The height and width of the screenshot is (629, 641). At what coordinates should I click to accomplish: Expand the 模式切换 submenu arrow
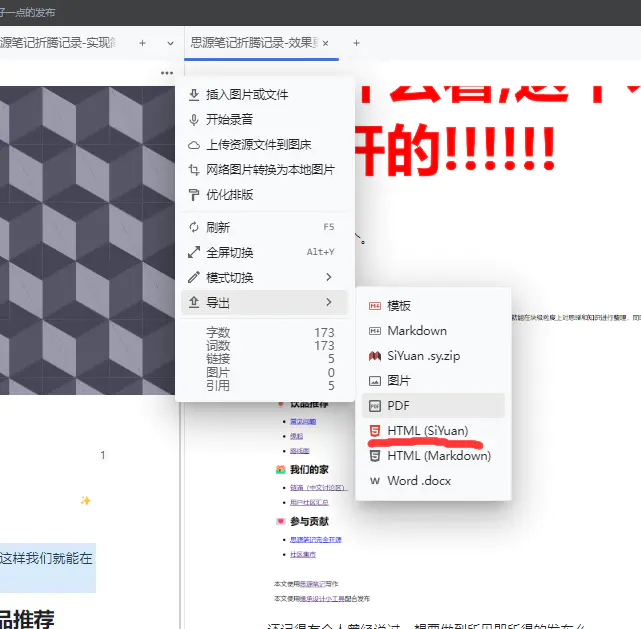[x=329, y=278]
